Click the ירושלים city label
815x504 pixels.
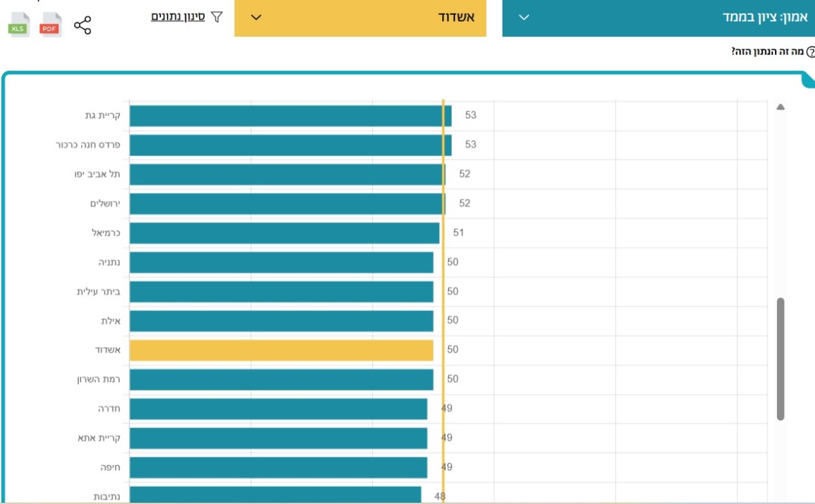pos(105,203)
